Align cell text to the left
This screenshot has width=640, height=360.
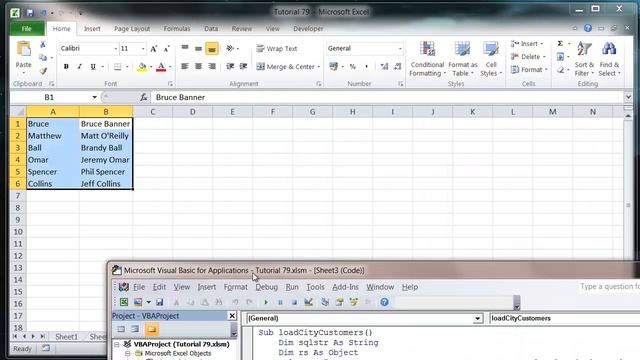click(185, 67)
